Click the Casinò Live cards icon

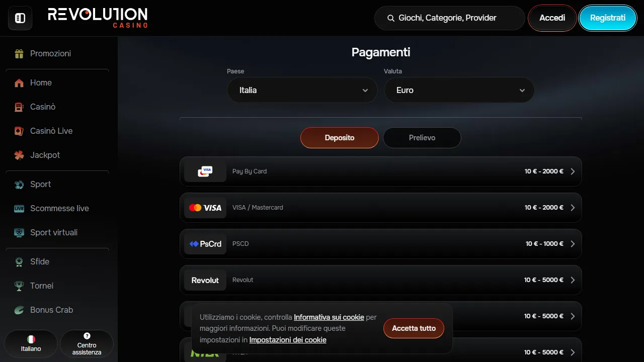(x=19, y=131)
